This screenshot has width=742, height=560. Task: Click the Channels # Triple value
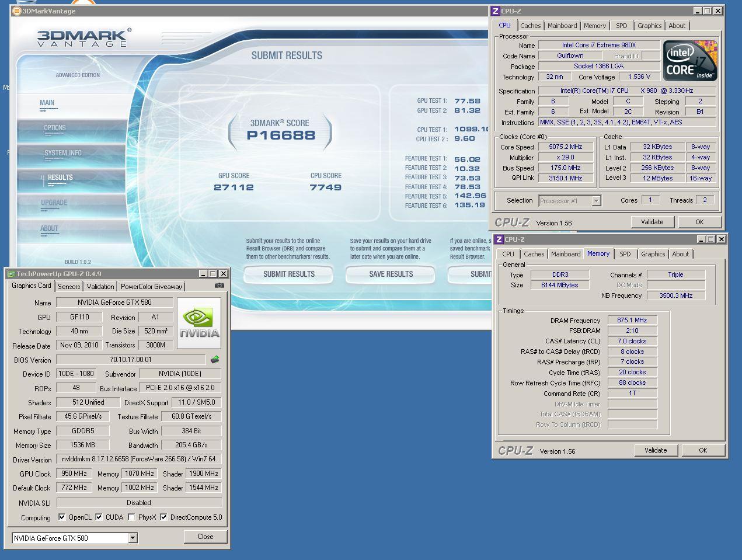[675, 274]
